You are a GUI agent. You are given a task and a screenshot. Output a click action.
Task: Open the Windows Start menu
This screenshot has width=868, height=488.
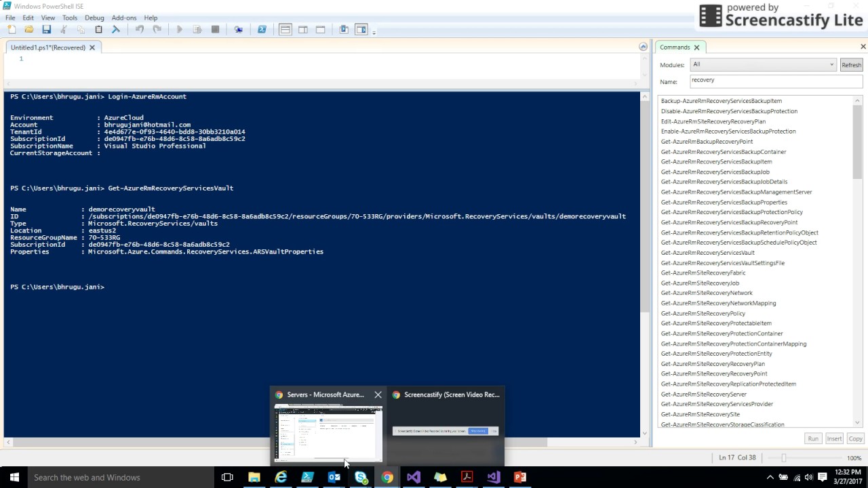coord(14,477)
